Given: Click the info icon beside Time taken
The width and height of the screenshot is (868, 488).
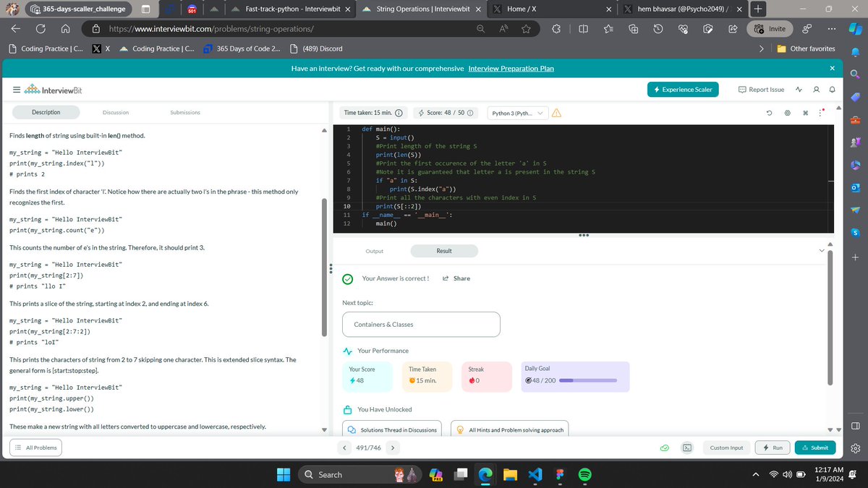Looking at the screenshot, I should [399, 113].
